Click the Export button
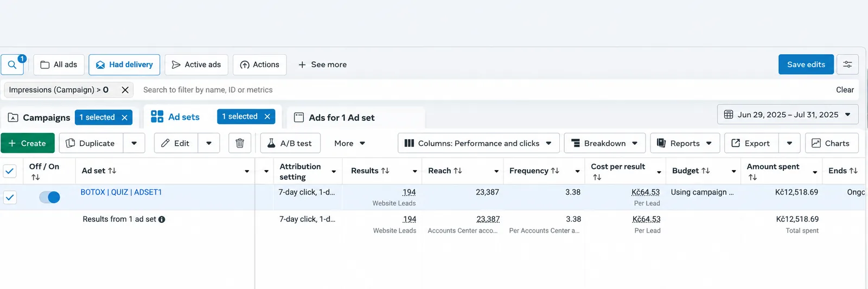This screenshot has width=868, height=289. coord(751,143)
